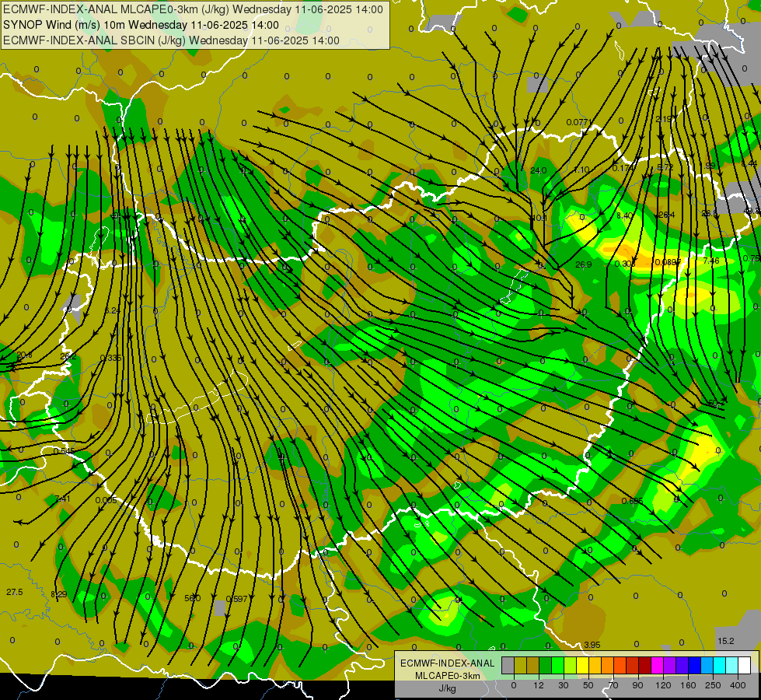The width and height of the screenshot is (761, 700).
Task: Click the legend scale value 90
Action: click(x=637, y=685)
